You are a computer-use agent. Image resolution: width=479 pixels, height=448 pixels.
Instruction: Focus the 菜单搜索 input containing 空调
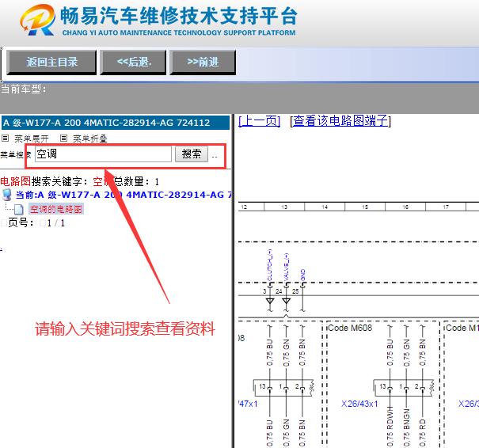point(103,154)
